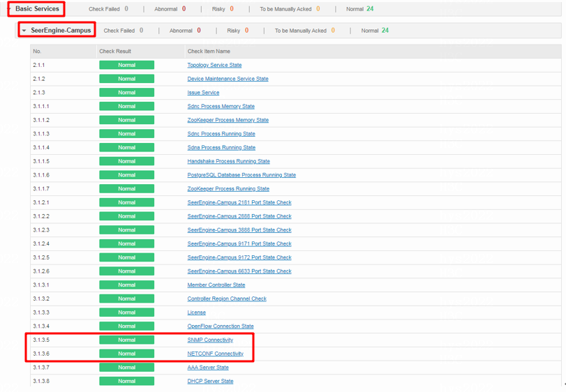Viewport: 566px width, 392px height.
Task: Click SeerEngine-Campus Check Failed count
Action: (141, 30)
